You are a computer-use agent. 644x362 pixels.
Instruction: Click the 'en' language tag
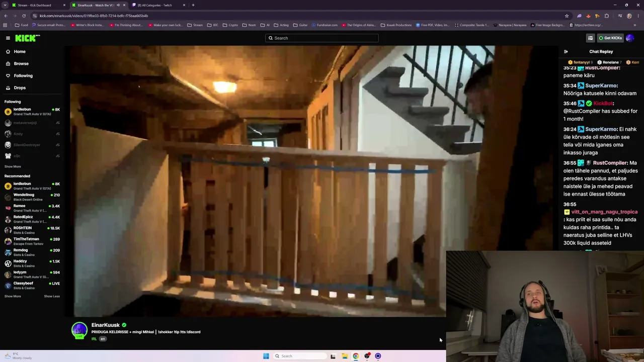click(103, 339)
